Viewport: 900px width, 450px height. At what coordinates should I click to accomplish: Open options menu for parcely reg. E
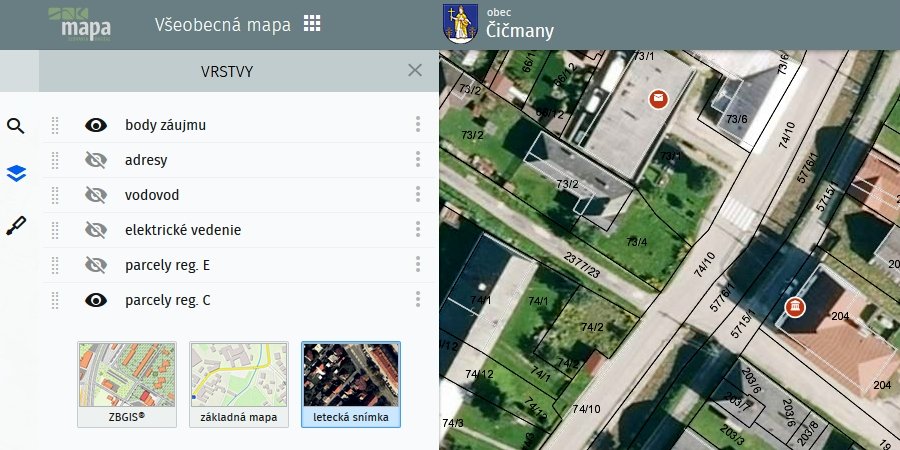point(418,264)
